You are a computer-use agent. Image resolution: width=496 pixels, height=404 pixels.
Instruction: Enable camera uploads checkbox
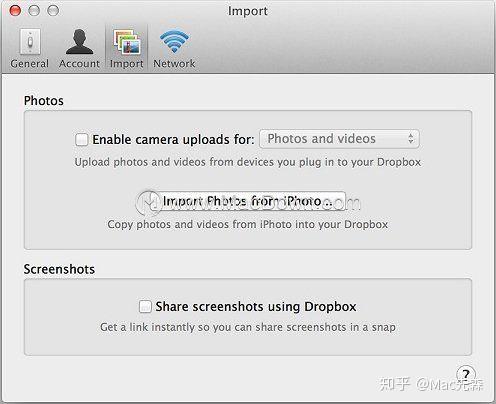pos(82,139)
